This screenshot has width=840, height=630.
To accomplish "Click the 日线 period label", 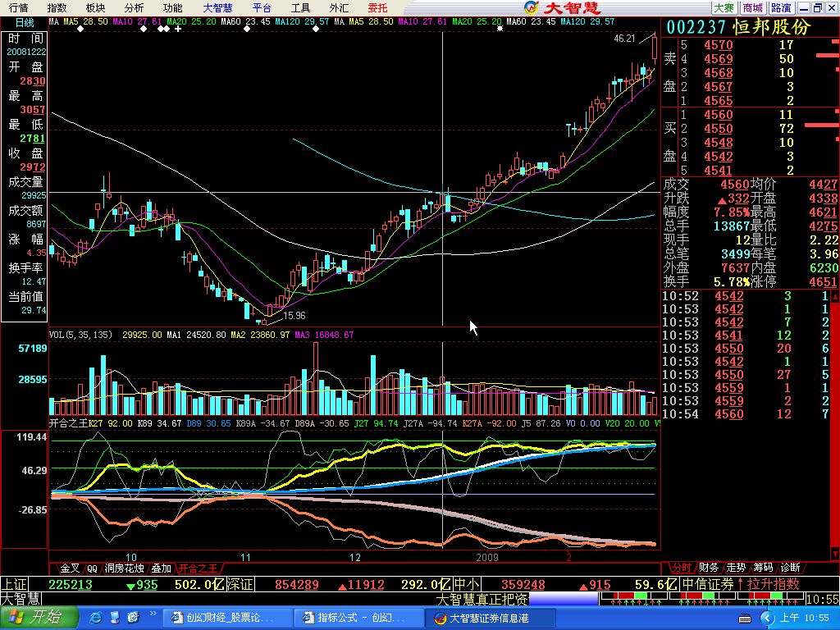I will [x=25, y=22].
